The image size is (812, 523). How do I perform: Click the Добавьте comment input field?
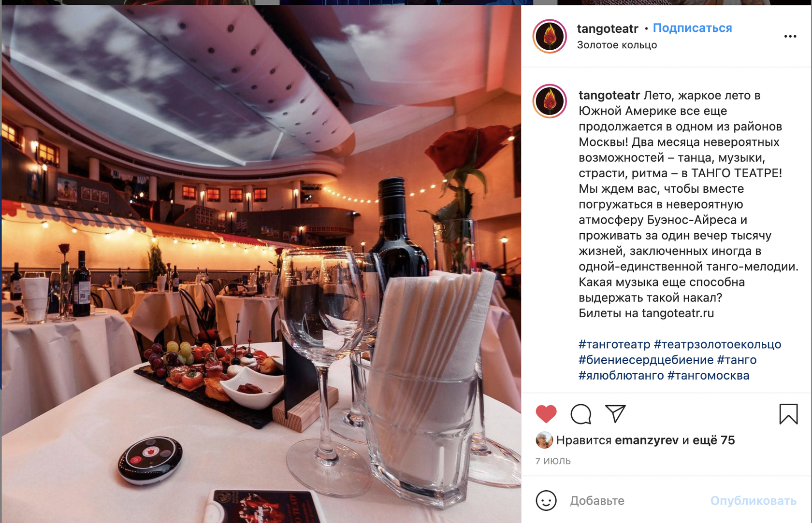coord(633,501)
